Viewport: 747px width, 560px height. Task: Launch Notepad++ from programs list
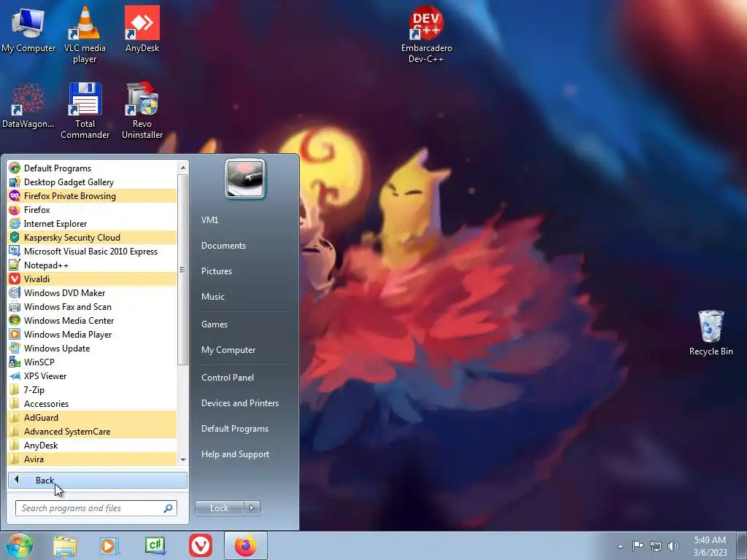pos(93,265)
